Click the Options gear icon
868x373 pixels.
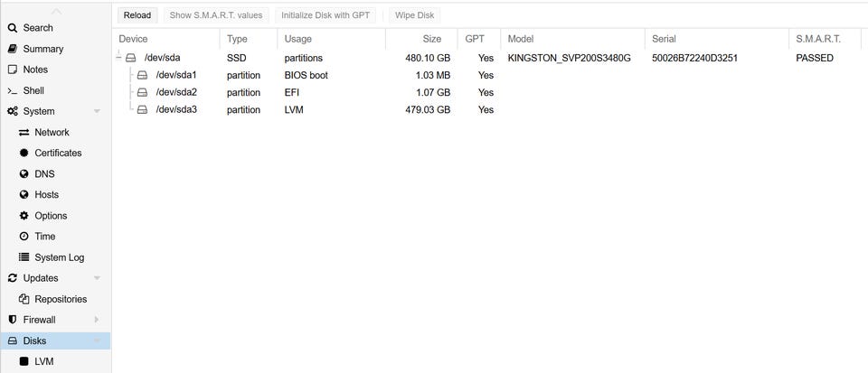(x=24, y=216)
